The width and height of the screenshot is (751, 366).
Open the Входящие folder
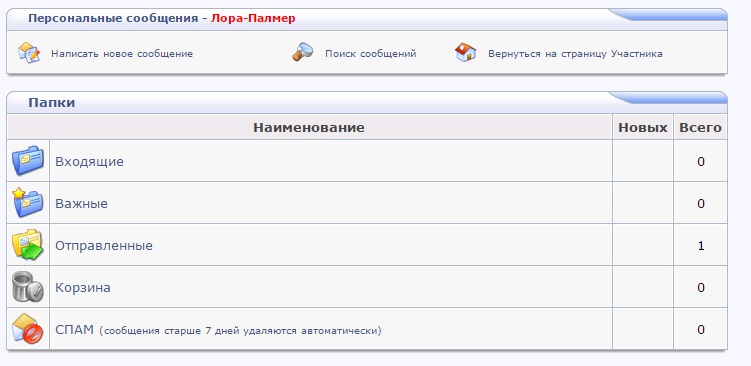click(x=90, y=162)
